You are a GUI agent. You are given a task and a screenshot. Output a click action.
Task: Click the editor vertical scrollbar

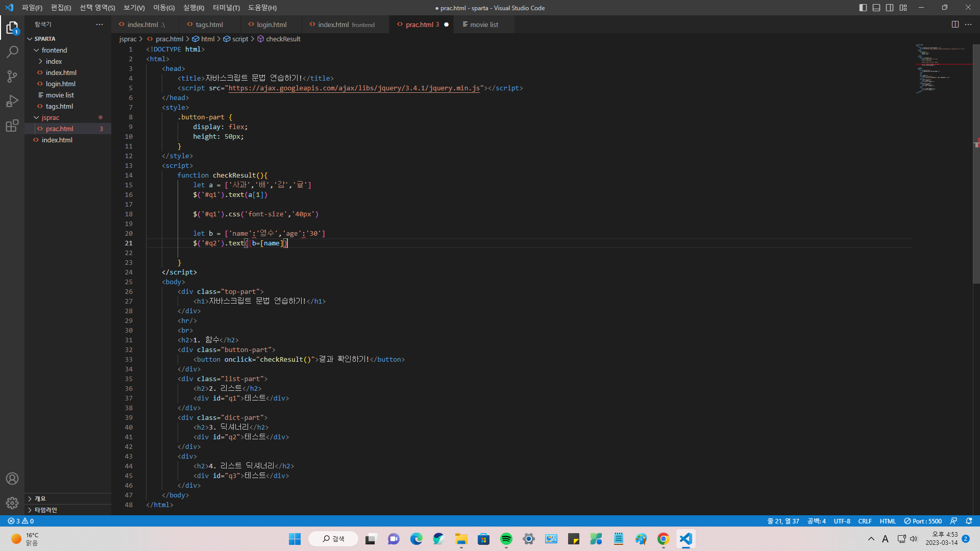tap(976, 163)
